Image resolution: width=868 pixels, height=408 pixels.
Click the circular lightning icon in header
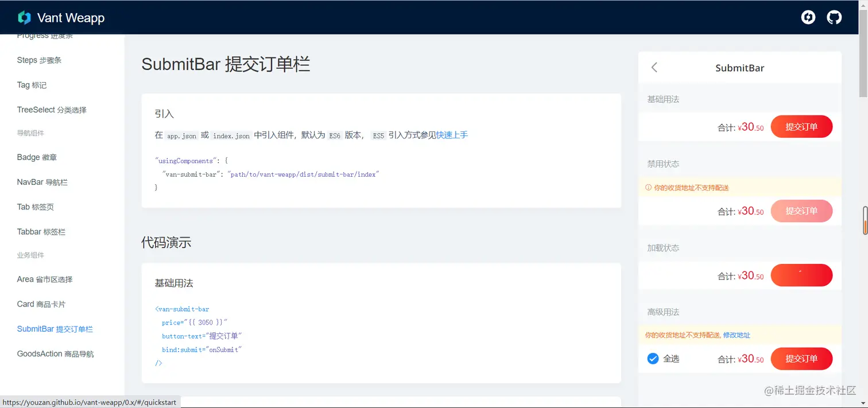808,17
